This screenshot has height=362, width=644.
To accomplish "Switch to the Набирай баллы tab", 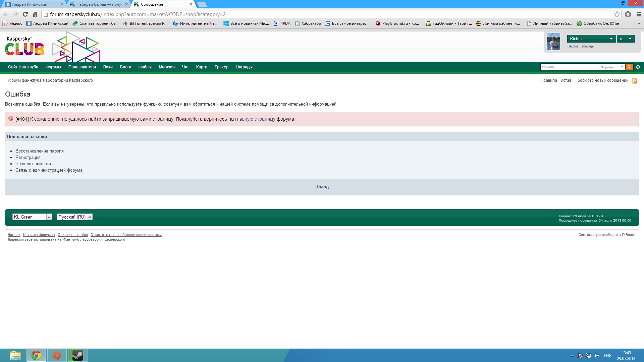I will point(98,4).
